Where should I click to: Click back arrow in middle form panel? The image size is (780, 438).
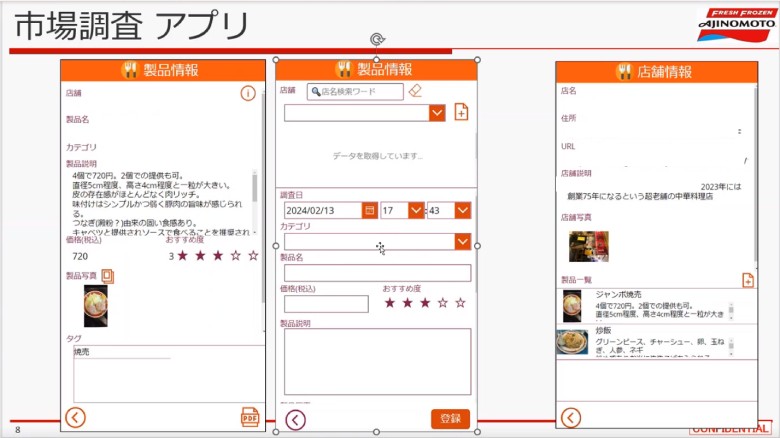click(x=295, y=419)
